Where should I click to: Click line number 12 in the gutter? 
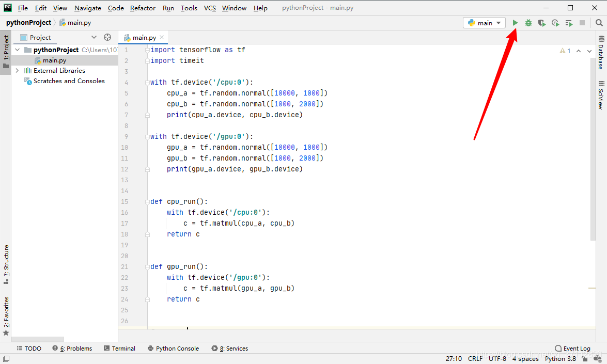(x=124, y=169)
